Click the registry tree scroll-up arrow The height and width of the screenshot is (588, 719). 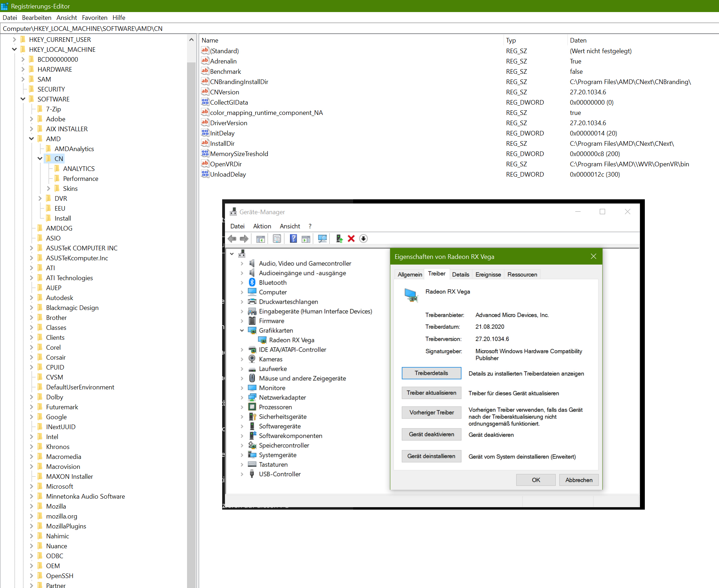click(191, 40)
